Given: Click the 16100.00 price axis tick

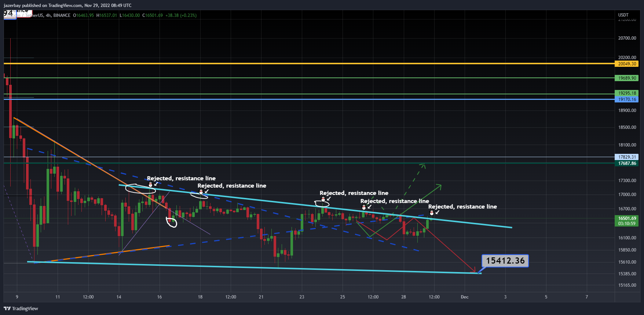Looking at the screenshot, I should tap(627, 238).
